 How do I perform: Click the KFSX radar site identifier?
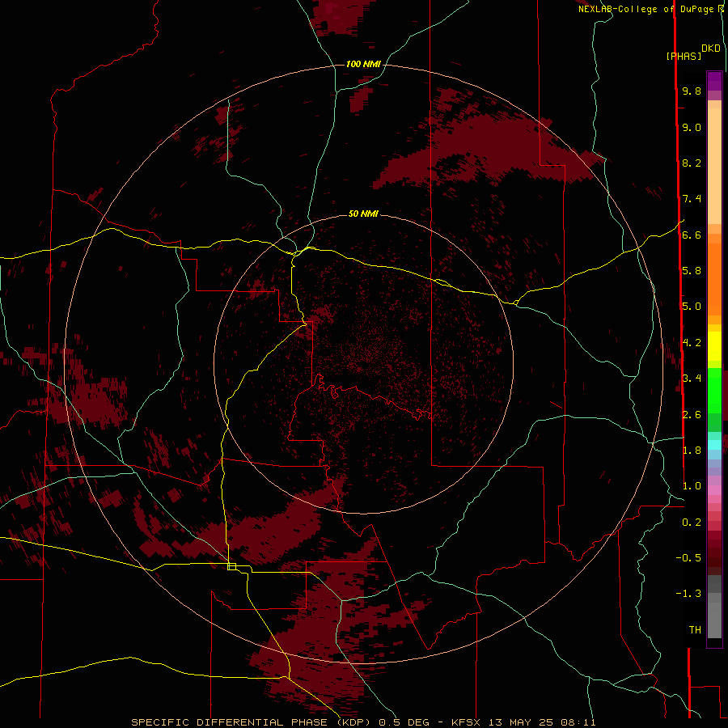tap(468, 722)
